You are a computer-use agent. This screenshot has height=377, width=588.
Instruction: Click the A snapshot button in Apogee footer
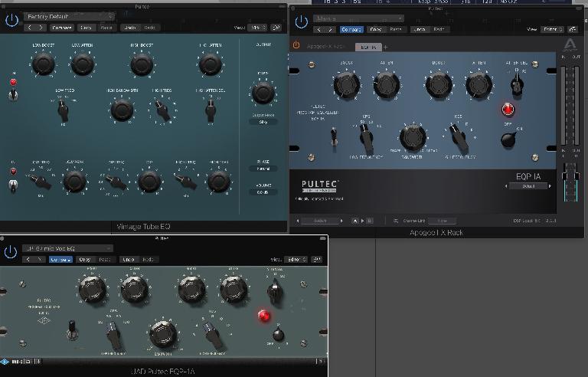coord(354,221)
